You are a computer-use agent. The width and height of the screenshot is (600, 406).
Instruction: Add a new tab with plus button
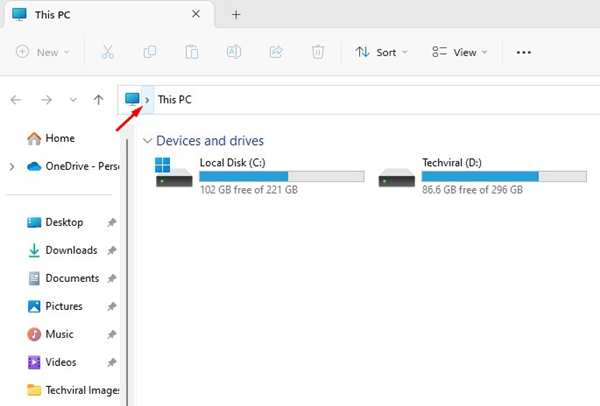coord(236,15)
